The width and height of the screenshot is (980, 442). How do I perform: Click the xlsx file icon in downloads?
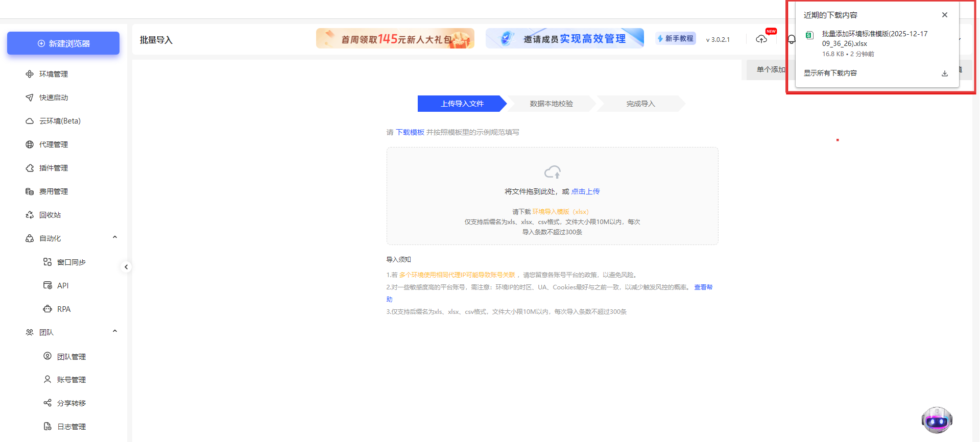[809, 35]
